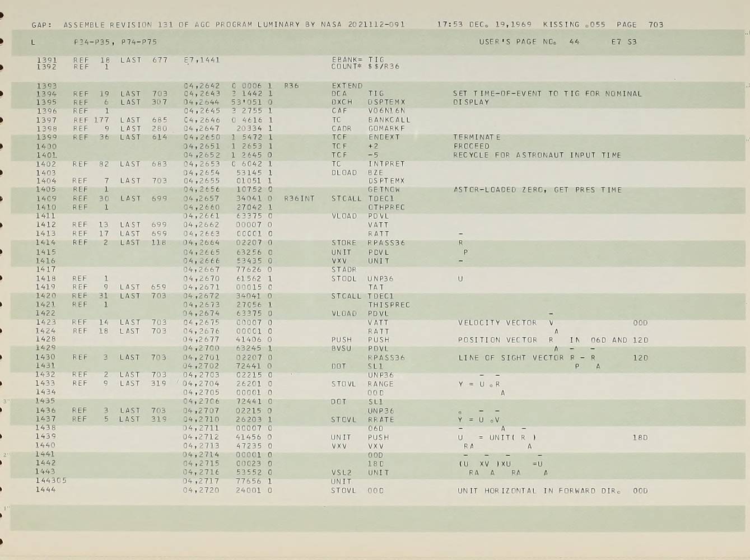The height and width of the screenshot is (560, 750).
Task: Click the line number '1444'
Action: pyautogui.click(x=45, y=490)
